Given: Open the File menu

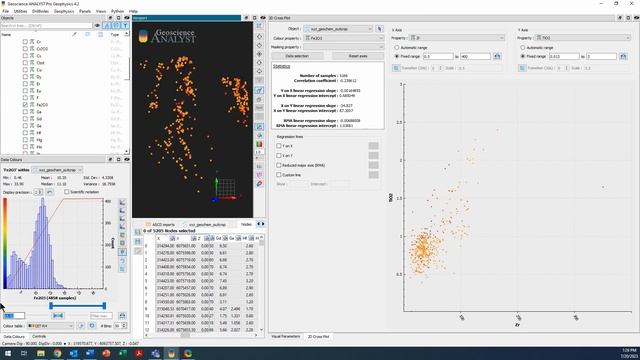Looking at the screenshot, I should [x=5, y=11].
